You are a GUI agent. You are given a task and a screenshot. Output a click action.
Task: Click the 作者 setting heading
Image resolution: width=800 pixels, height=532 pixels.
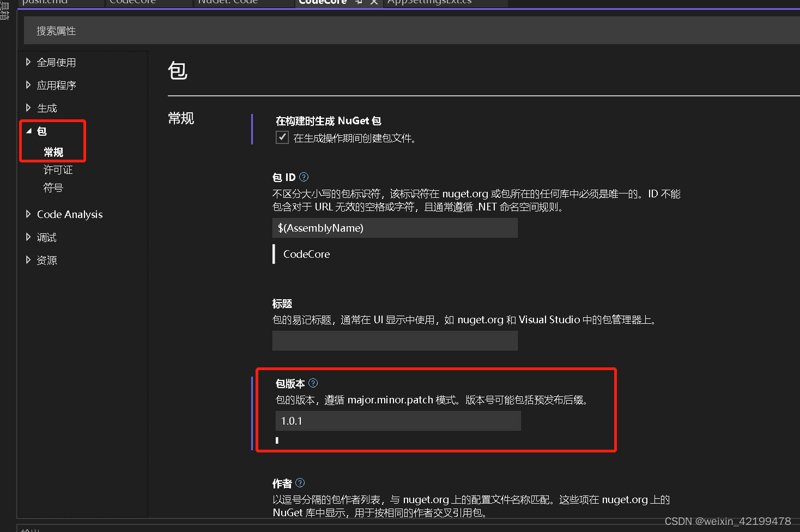coord(282,483)
